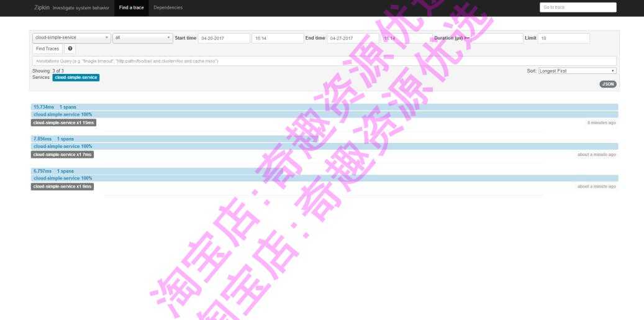Click the '8 minutes ago' timestamp

601,123
